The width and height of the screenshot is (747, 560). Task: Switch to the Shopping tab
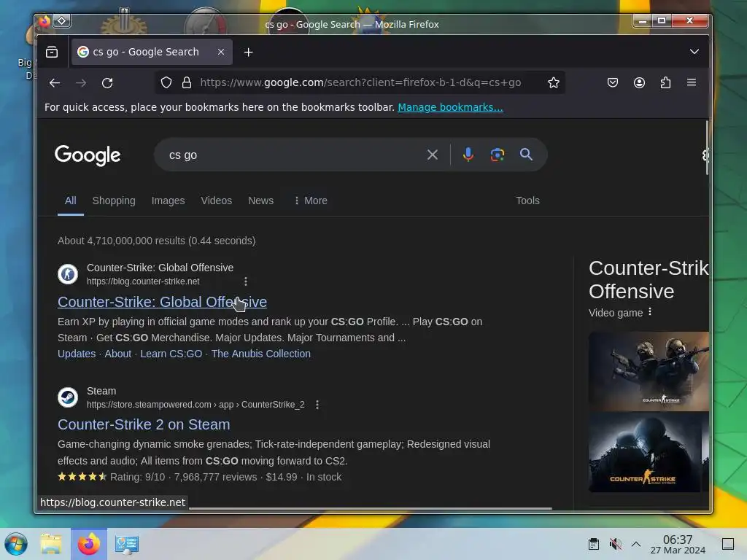[x=114, y=201]
